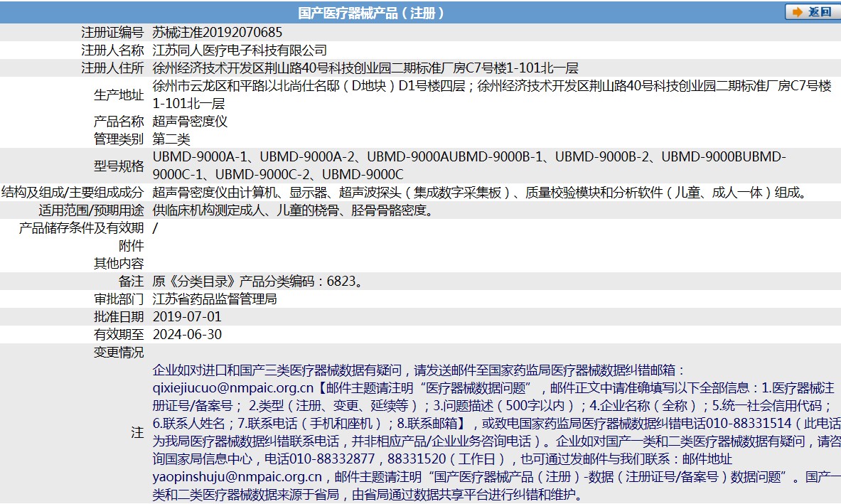Click the 批准日期 label
841x504 pixels.
click(x=119, y=316)
